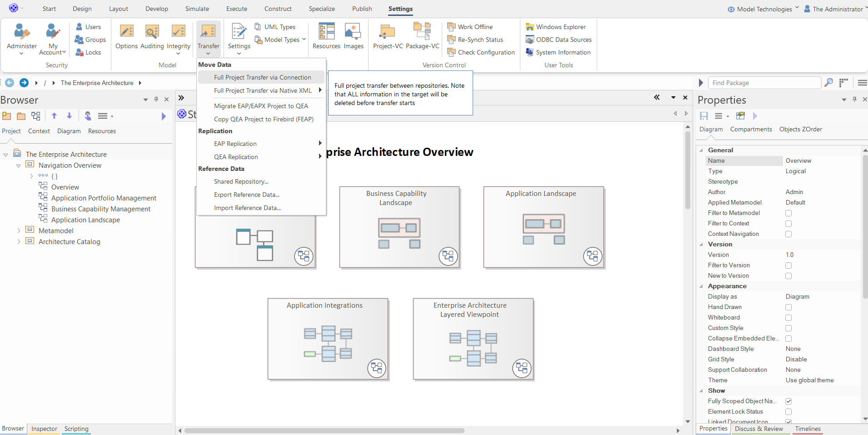Expand the Metamodel package in Browser
868x435 pixels.
(19, 231)
